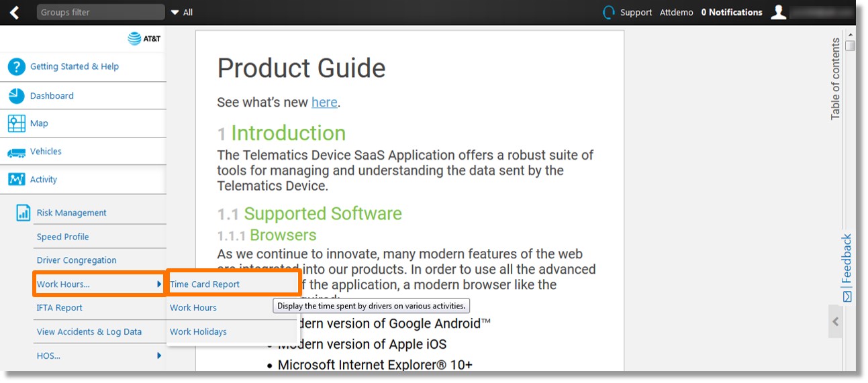
Task: Click the collapse panel arrow on the right side
Action: pos(836,321)
